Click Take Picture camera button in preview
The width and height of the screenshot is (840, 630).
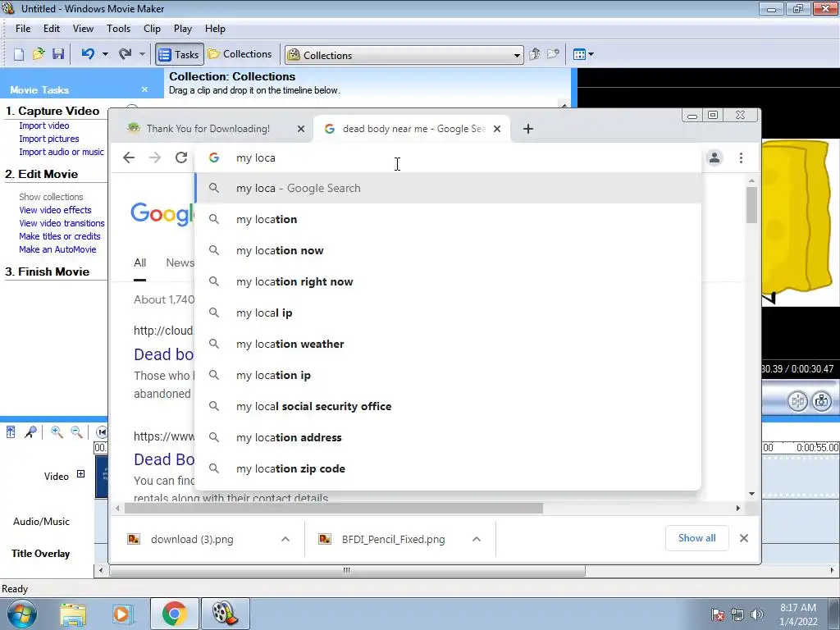pyautogui.click(x=822, y=401)
